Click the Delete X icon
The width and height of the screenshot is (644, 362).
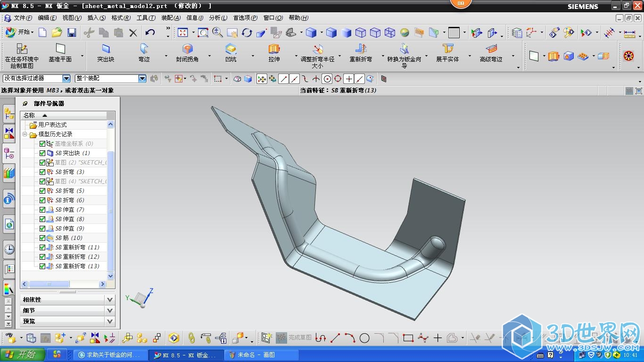(133, 33)
